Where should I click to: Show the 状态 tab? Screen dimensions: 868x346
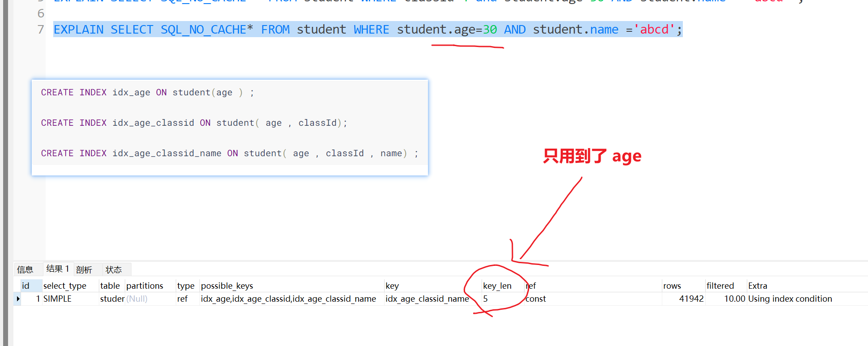click(114, 269)
